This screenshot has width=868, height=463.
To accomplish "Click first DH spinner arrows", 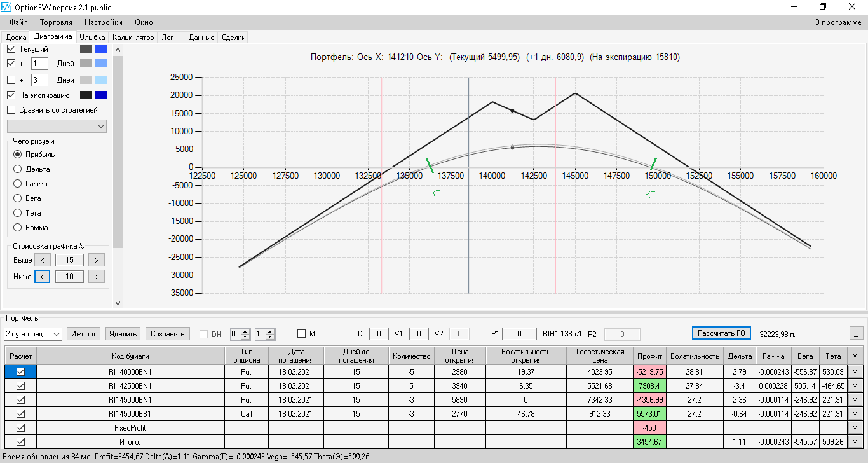I will click(x=247, y=334).
